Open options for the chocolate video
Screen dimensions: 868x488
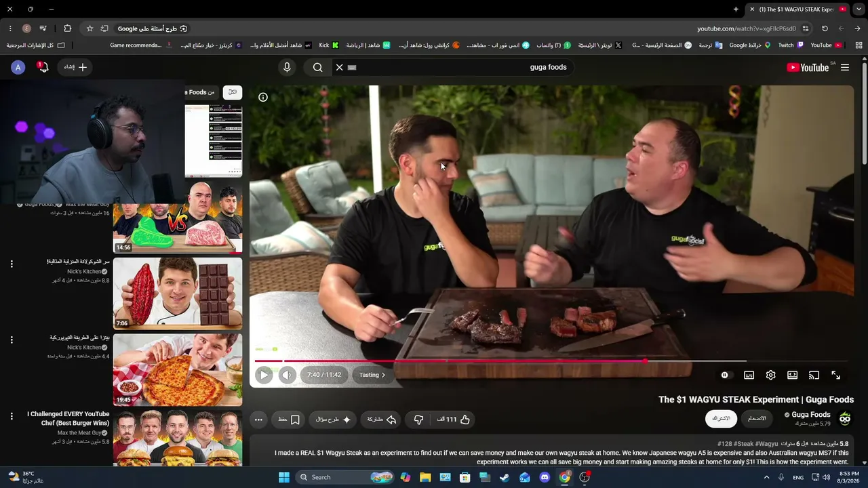tap(12, 264)
